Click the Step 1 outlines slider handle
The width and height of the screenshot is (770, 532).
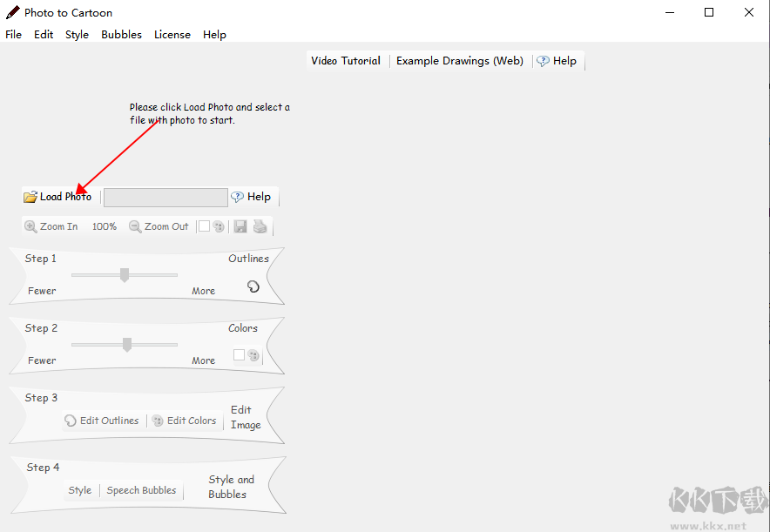click(125, 275)
